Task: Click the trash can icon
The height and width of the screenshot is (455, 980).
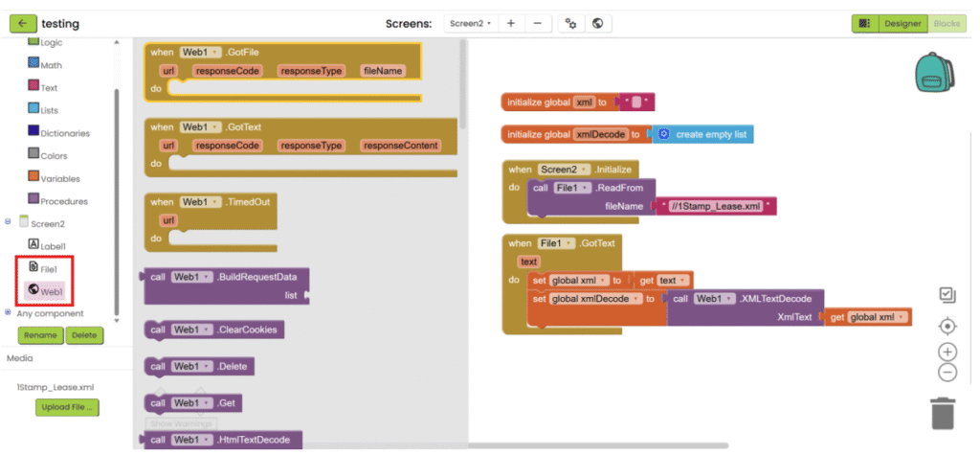Action: [943, 413]
